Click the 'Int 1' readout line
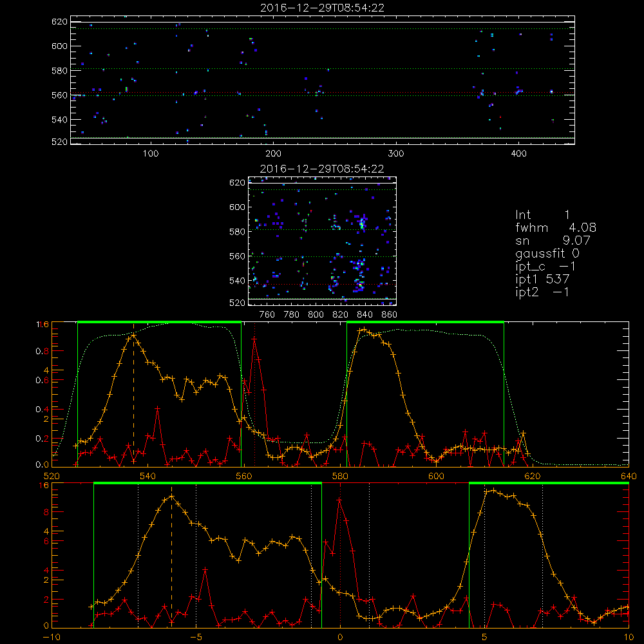Image resolution: width=644 pixels, height=644 pixels. (x=542, y=215)
